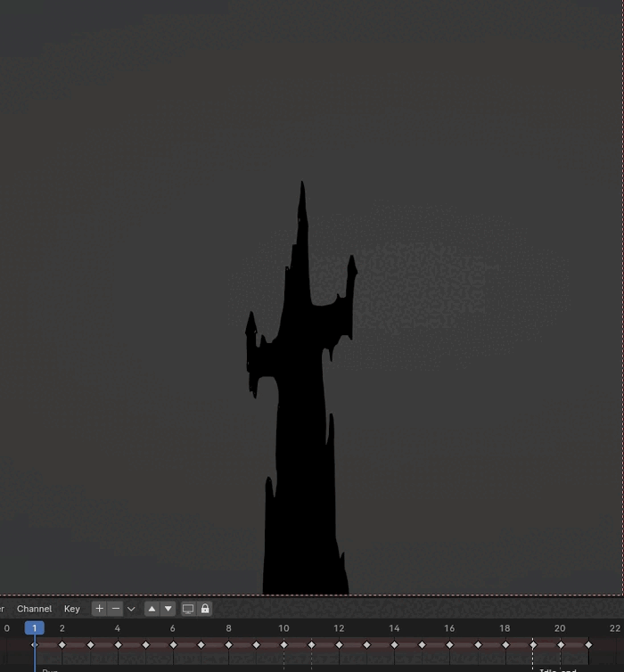The image size is (624, 672).
Task: Click frame number 4 on the ruler
Action: coord(118,628)
